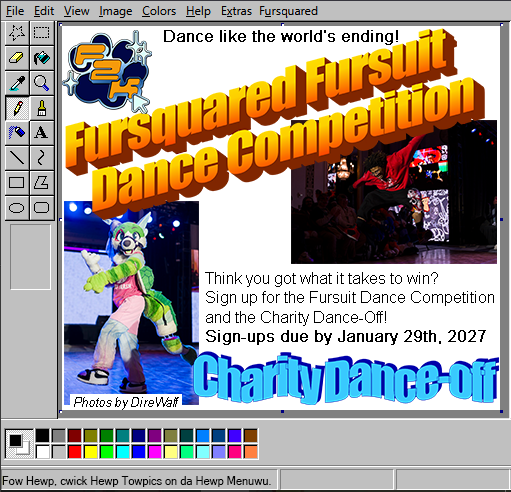Choose the brown color swatch

251,436
